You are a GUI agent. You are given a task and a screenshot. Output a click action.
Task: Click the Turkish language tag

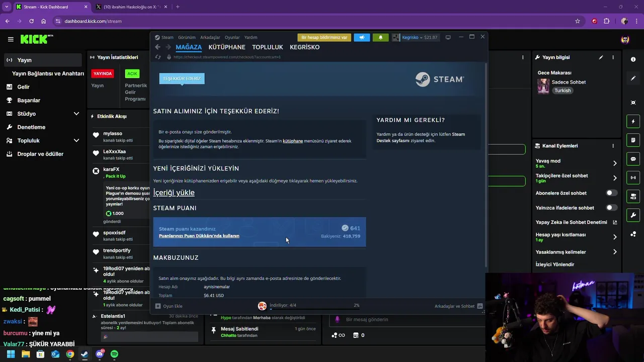562,90
